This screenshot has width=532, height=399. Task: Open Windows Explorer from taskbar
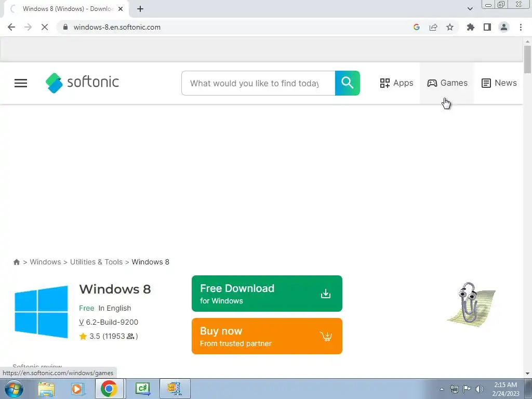coord(46,389)
